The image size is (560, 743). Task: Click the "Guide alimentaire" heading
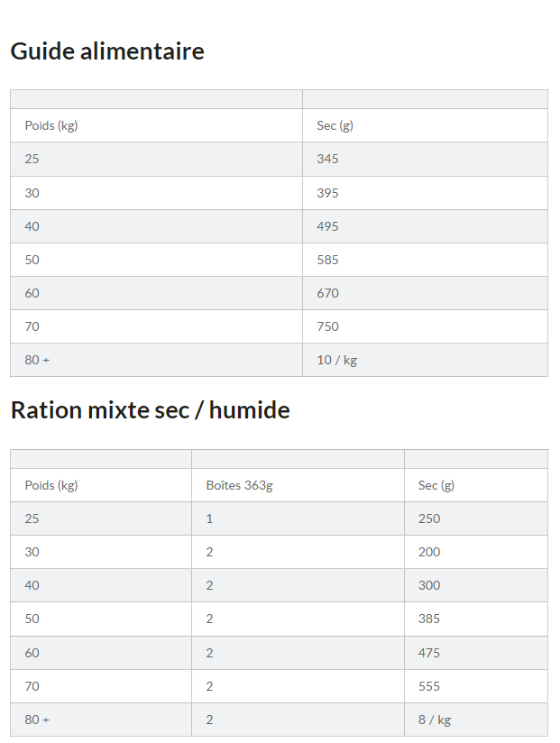[107, 51]
